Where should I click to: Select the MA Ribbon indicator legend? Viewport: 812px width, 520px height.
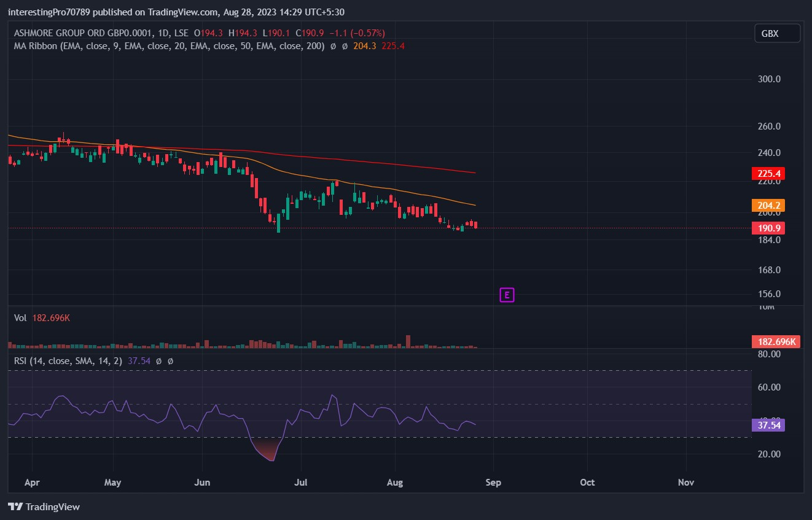point(169,46)
